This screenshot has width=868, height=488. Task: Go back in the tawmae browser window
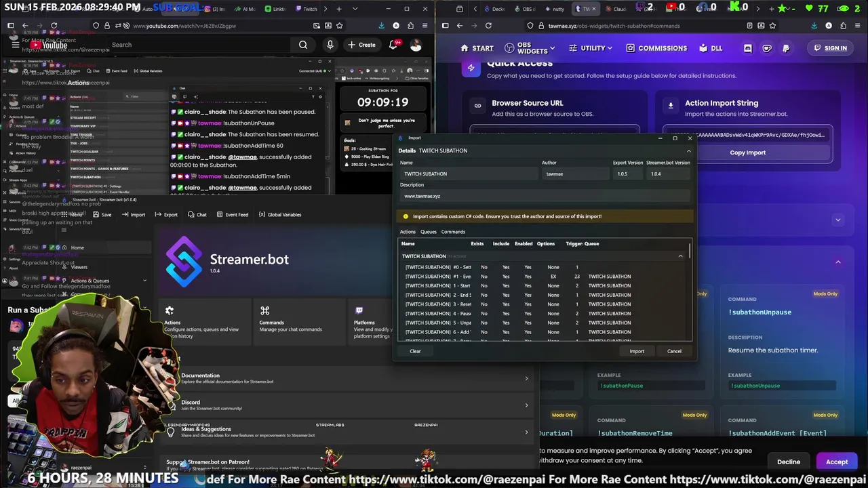pyautogui.click(x=460, y=26)
